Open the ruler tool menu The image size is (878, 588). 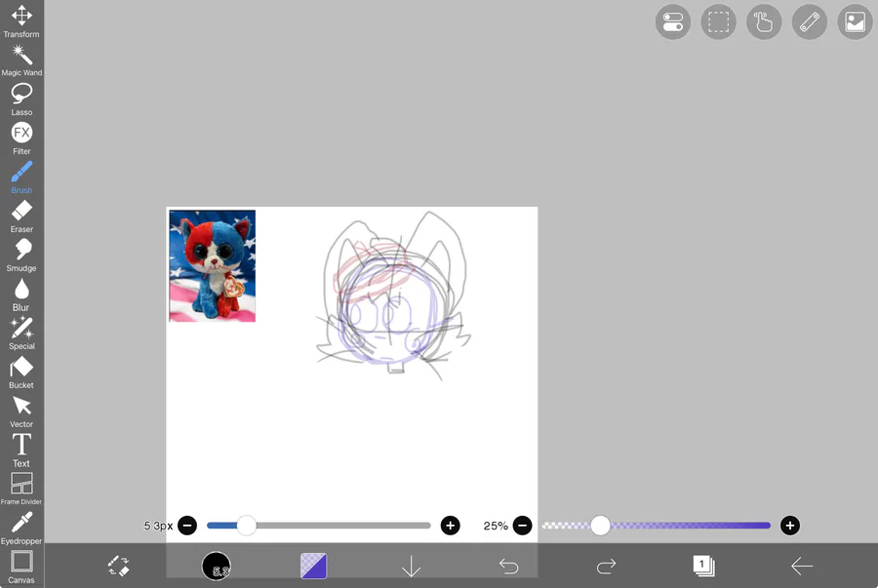809,22
